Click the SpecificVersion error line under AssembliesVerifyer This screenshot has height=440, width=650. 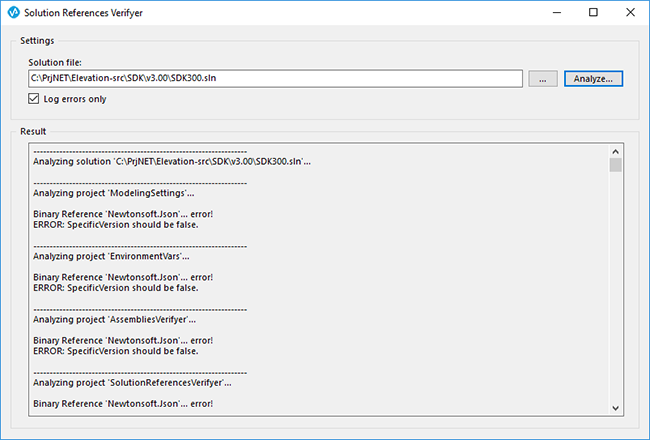116,351
